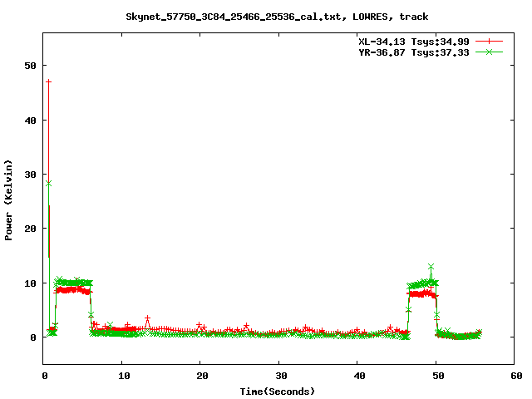Click the y-axis tick label 40
Screen dimensions: 532x399
[x=31, y=121]
